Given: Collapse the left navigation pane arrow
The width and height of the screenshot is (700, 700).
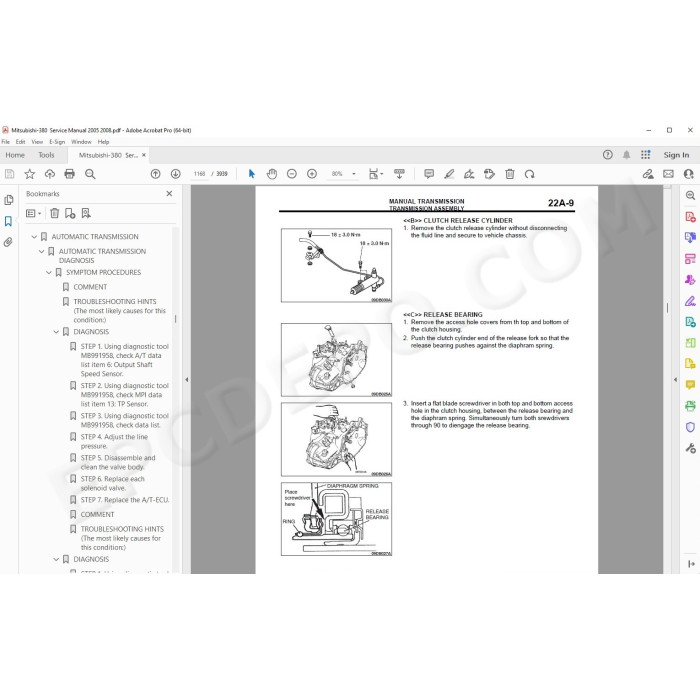Looking at the screenshot, I should [187, 380].
